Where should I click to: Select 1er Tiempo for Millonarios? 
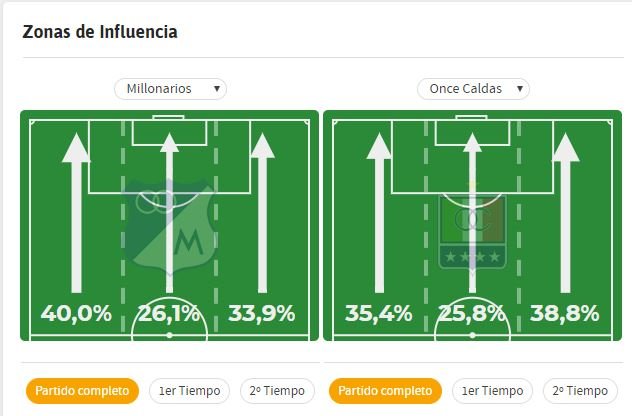point(189,391)
